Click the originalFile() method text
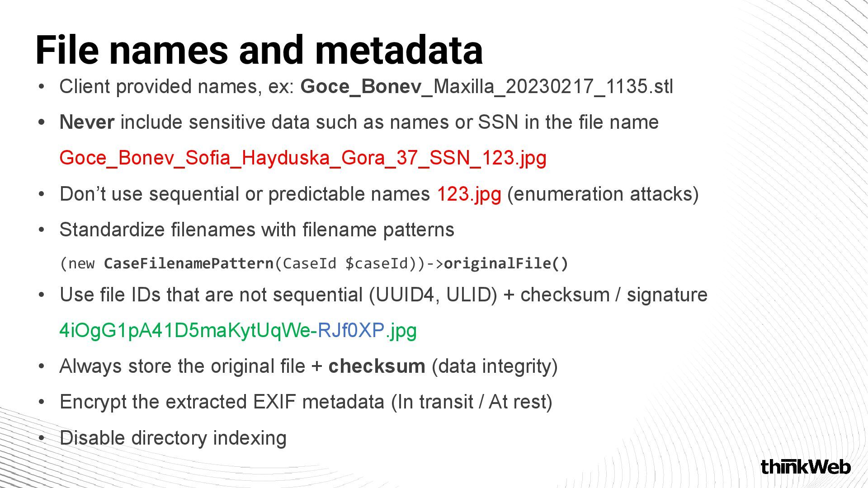The width and height of the screenshot is (868, 488). point(506,263)
